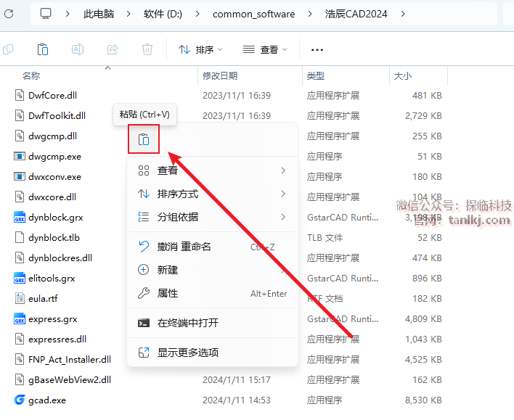The image size is (514, 420).
Task: Click the elitools.grx file icon
Action: point(20,278)
